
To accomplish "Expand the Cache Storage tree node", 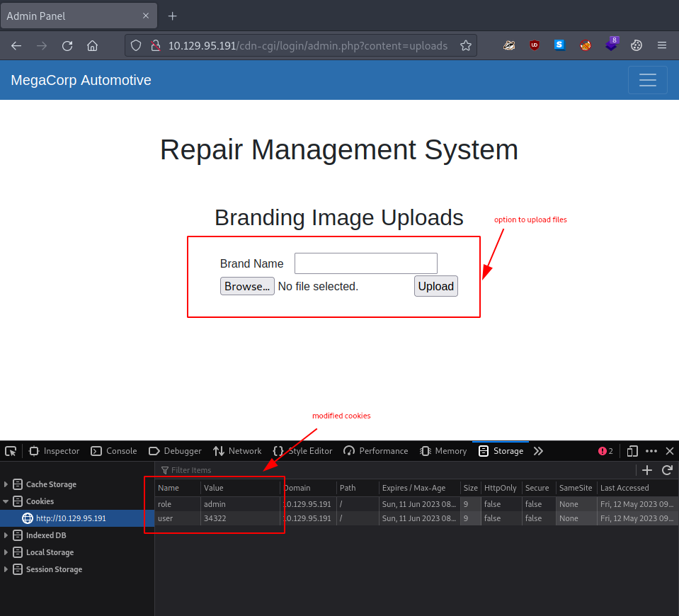I will (6, 484).
